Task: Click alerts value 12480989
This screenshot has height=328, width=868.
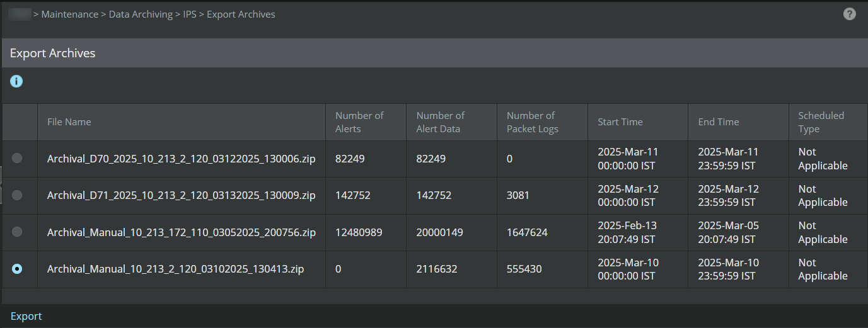Action: pyautogui.click(x=359, y=232)
